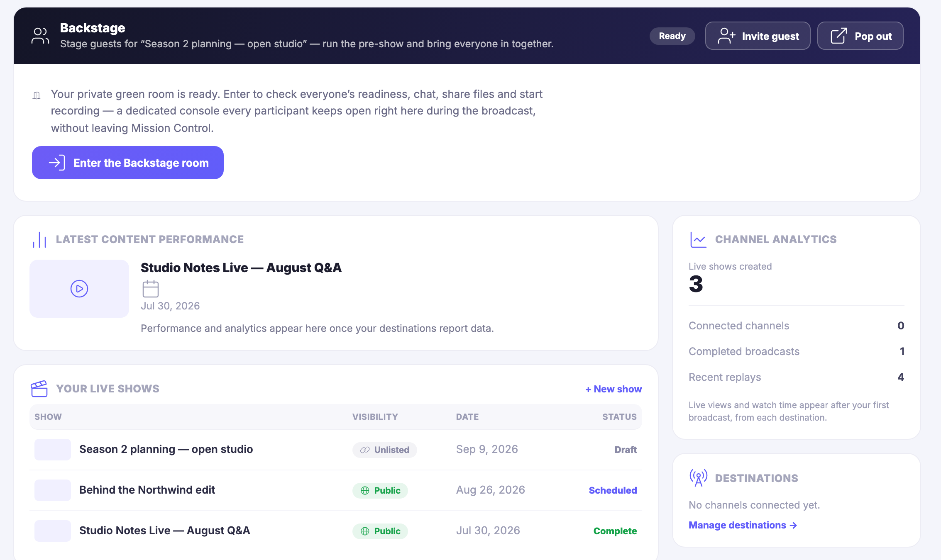
Task: Click the No channels connected yet text
Action: coord(754,505)
